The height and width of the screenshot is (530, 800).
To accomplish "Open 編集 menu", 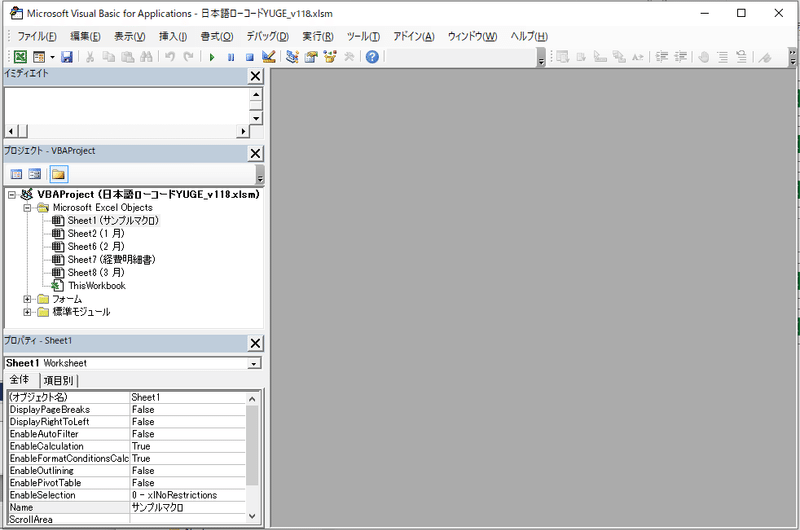I will coord(85,36).
